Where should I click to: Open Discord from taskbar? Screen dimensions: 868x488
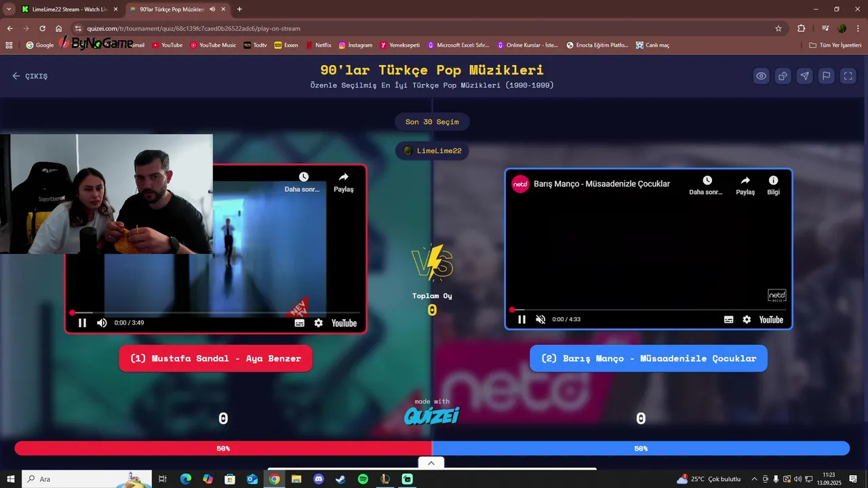[319, 479]
